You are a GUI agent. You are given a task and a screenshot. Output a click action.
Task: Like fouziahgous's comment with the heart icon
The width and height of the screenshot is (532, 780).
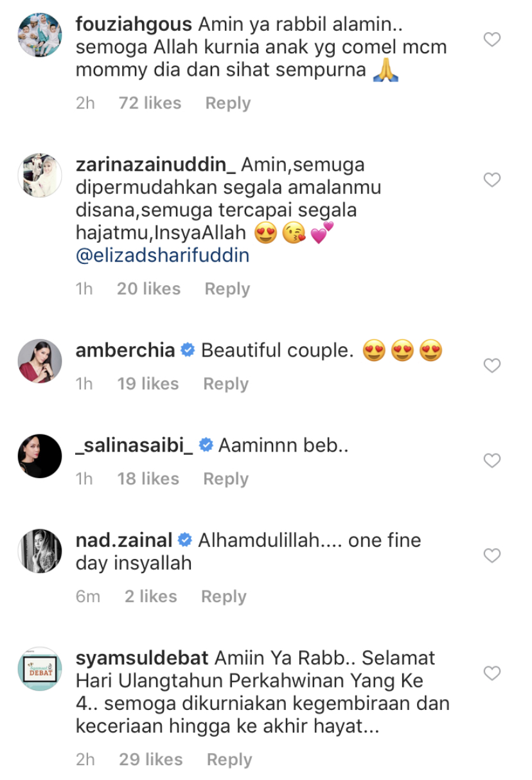(x=492, y=40)
